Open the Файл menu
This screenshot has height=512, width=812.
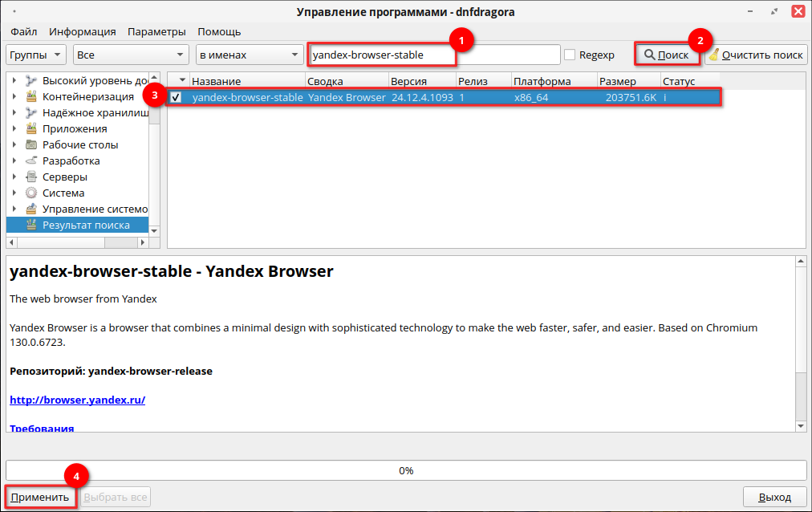(x=24, y=31)
